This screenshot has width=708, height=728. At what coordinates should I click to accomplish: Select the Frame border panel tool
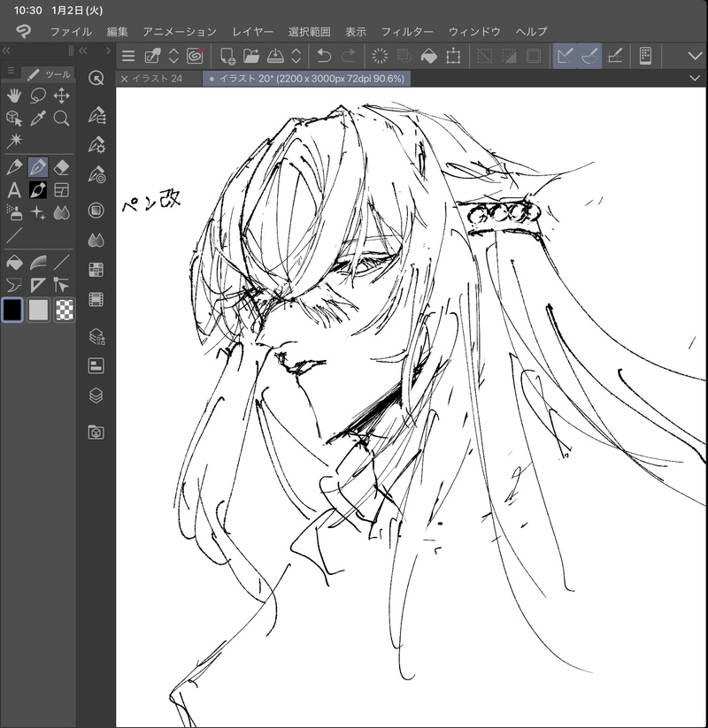click(x=61, y=190)
